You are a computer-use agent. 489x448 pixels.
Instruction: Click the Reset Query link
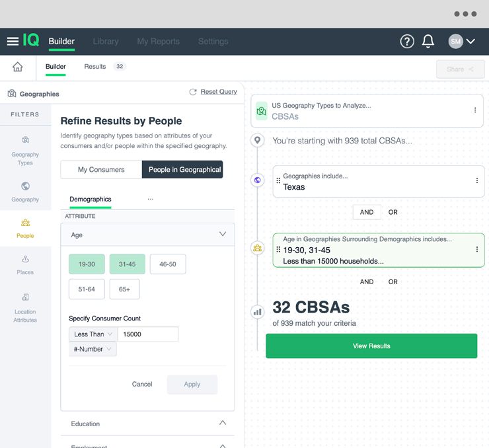[218, 92]
